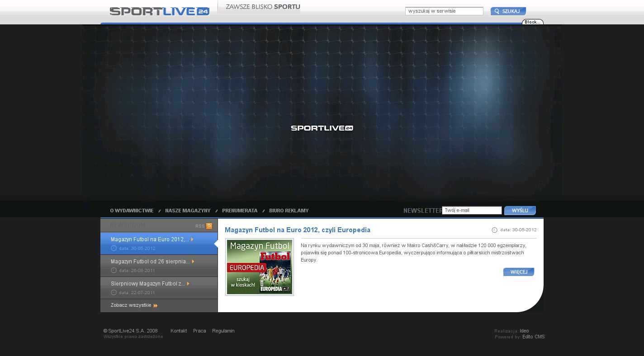644x356 pixels.
Task: Click the SportLive24 header logo
Action: [x=159, y=11]
